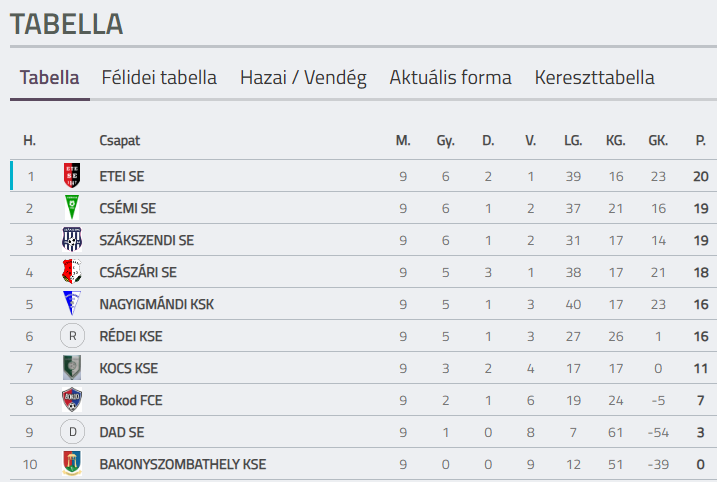Image resolution: width=717 pixels, height=482 pixels.
Task: Click the KOCS KSE team crest
Action: 70,368
